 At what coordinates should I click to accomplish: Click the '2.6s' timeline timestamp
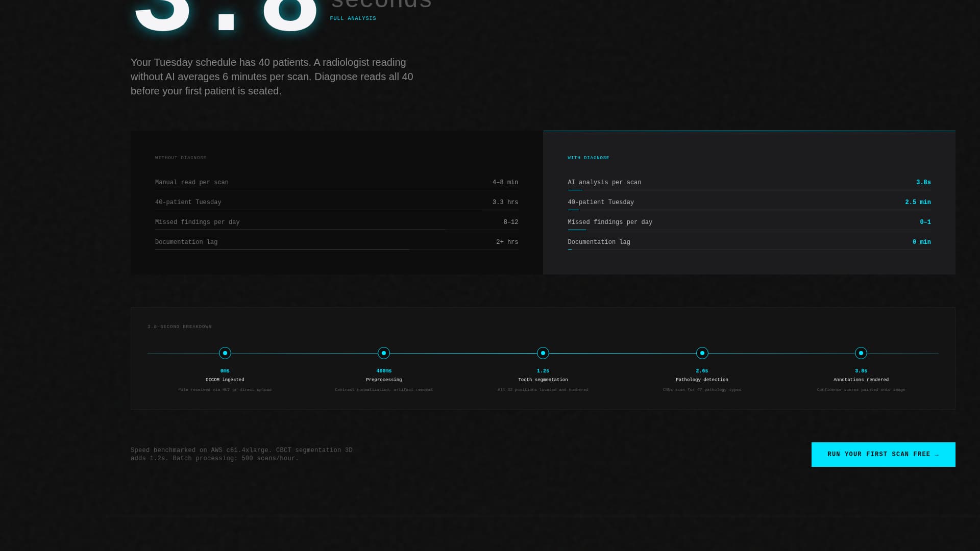coord(702,371)
